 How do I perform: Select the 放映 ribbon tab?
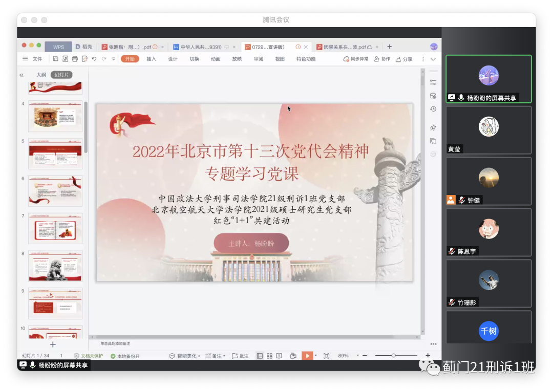click(237, 59)
